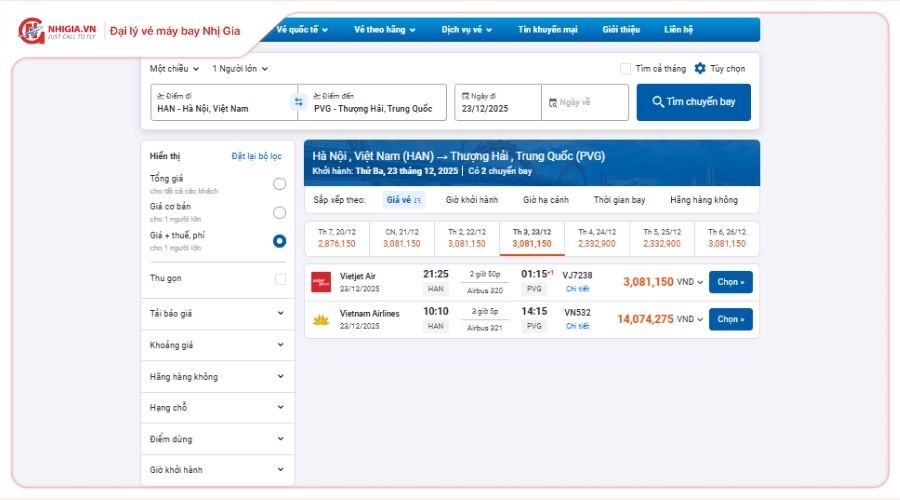Select the Giá cơ bản radio option
The image size is (900, 500).
click(280, 212)
